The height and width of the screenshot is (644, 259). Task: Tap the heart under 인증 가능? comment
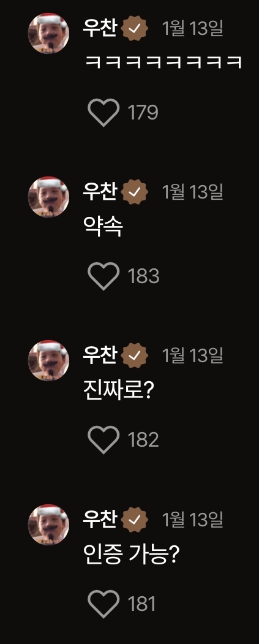tap(103, 604)
